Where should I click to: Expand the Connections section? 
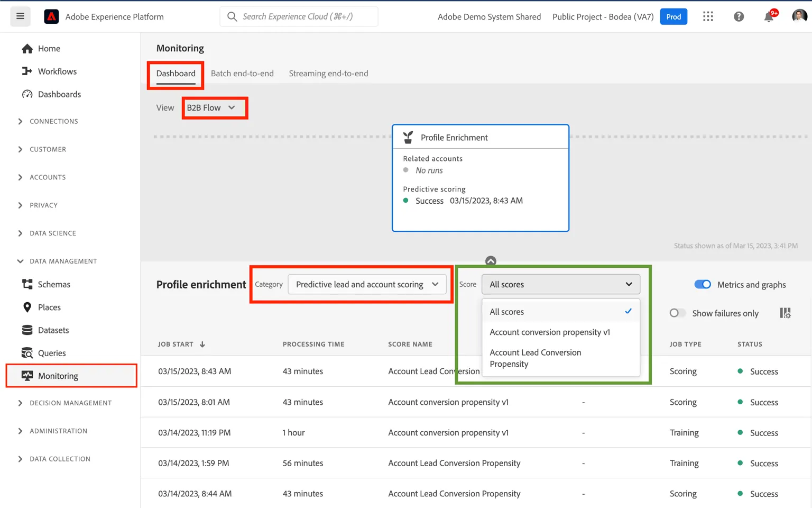coord(49,121)
